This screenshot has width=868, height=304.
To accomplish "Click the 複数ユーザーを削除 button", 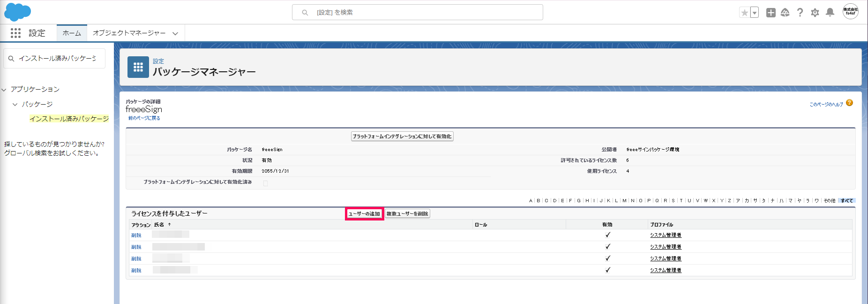I will point(407,214).
